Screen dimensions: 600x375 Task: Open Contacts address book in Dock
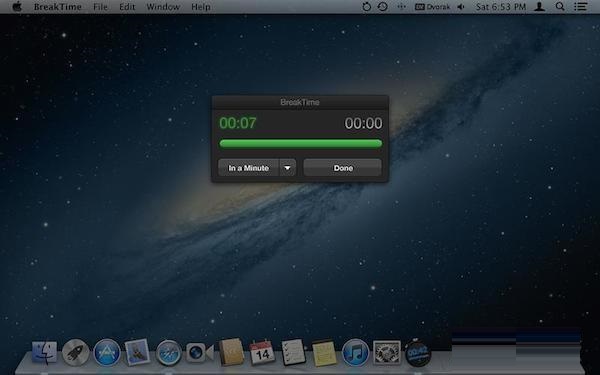231,352
